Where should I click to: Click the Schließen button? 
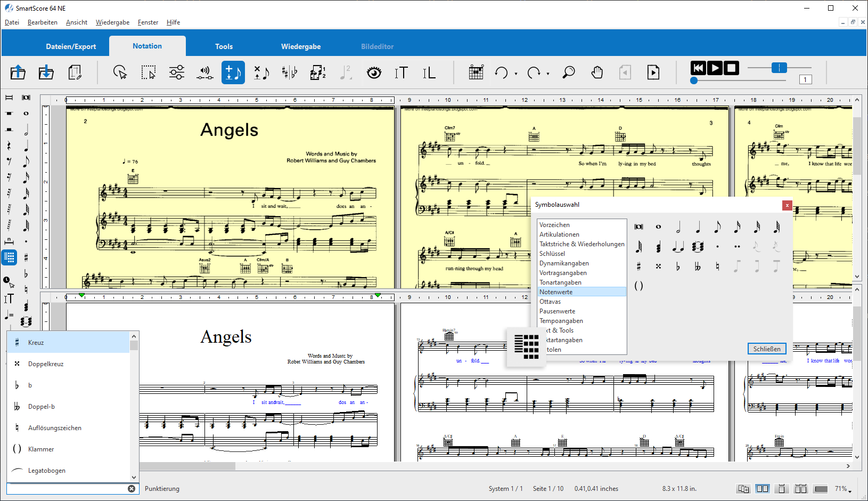pyautogui.click(x=767, y=349)
